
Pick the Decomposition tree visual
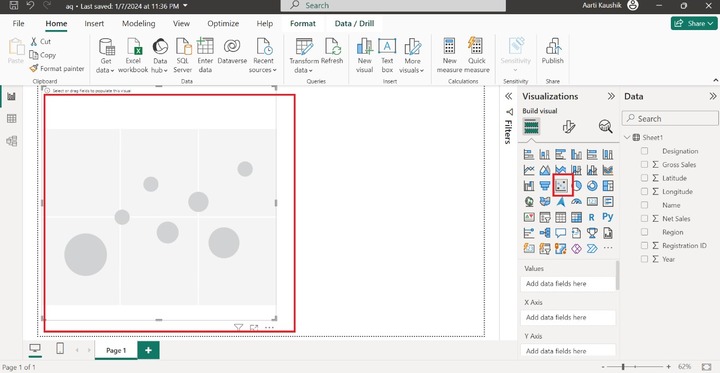(545, 233)
